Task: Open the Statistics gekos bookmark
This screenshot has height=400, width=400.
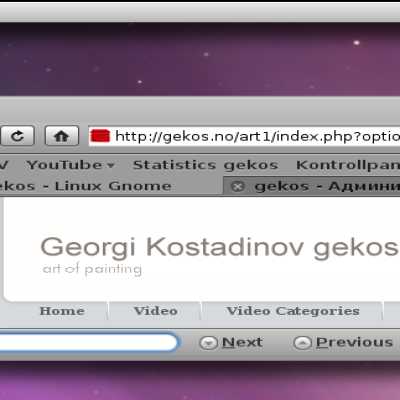Action: pyautogui.click(x=205, y=165)
